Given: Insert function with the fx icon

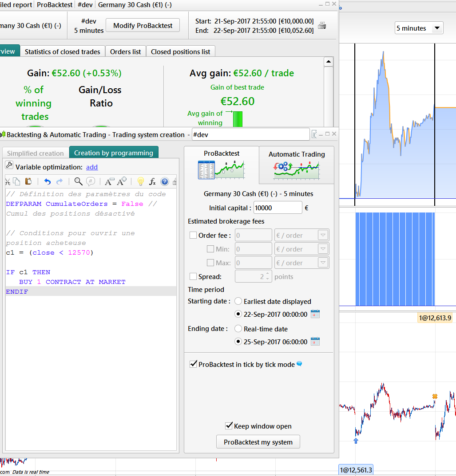Looking at the screenshot, I should click(x=152, y=181).
